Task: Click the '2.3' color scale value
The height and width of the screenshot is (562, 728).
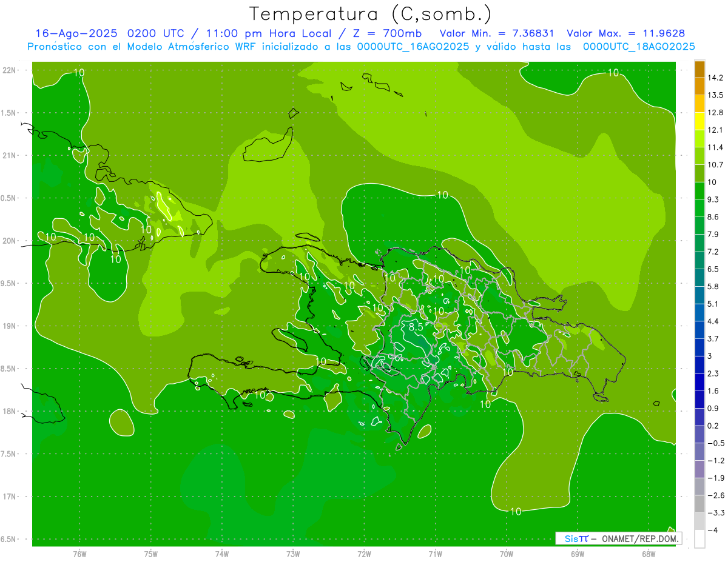Action: (x=713, y=373)
